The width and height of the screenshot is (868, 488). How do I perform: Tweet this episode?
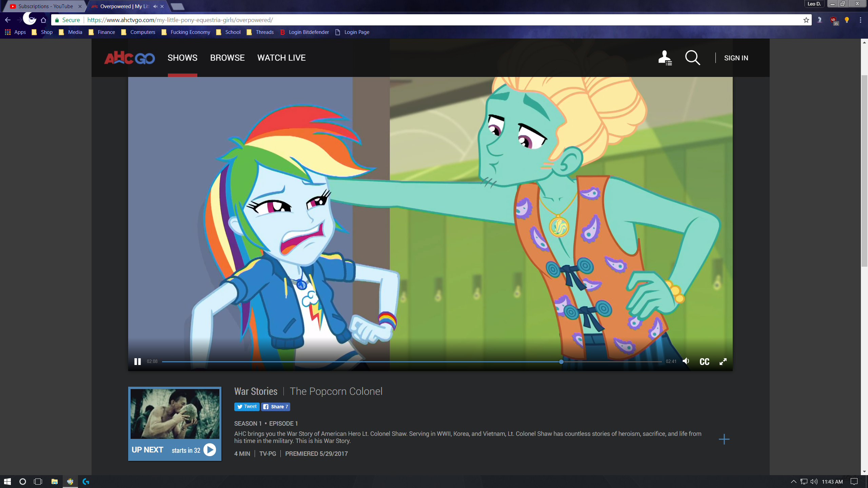click(247, 407)
